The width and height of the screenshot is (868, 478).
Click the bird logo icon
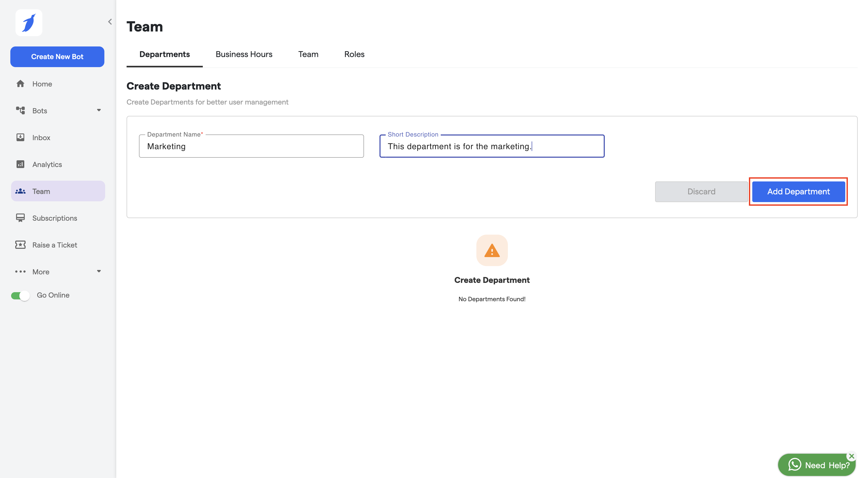click(29, 22)
